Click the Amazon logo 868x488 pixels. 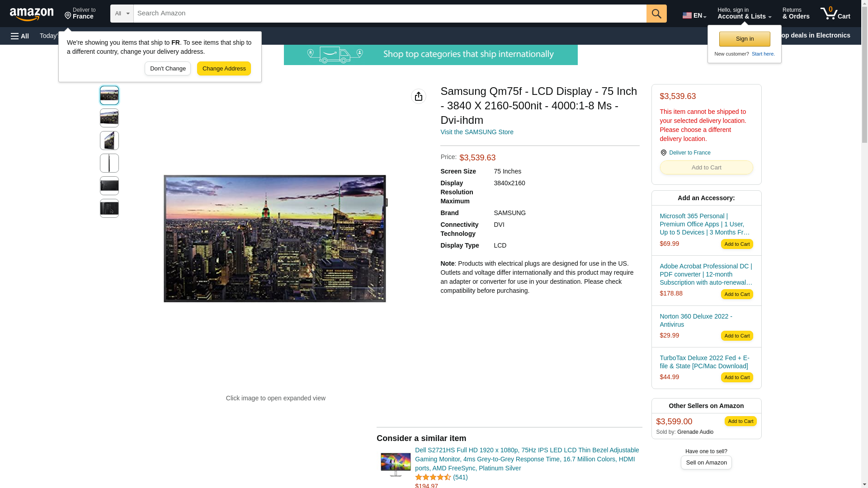click(x=32, y=14)
